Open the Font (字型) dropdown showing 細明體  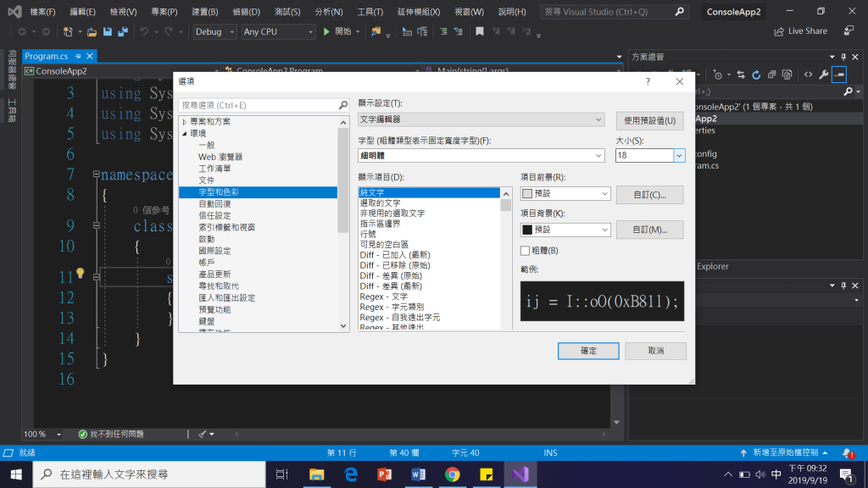pos(481,156)
